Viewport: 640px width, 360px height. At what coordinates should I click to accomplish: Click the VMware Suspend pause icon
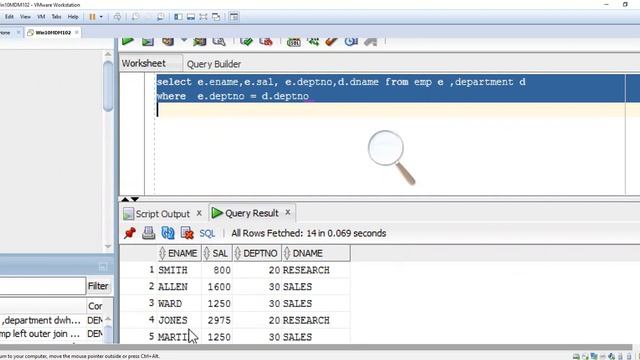coord(92,17)
